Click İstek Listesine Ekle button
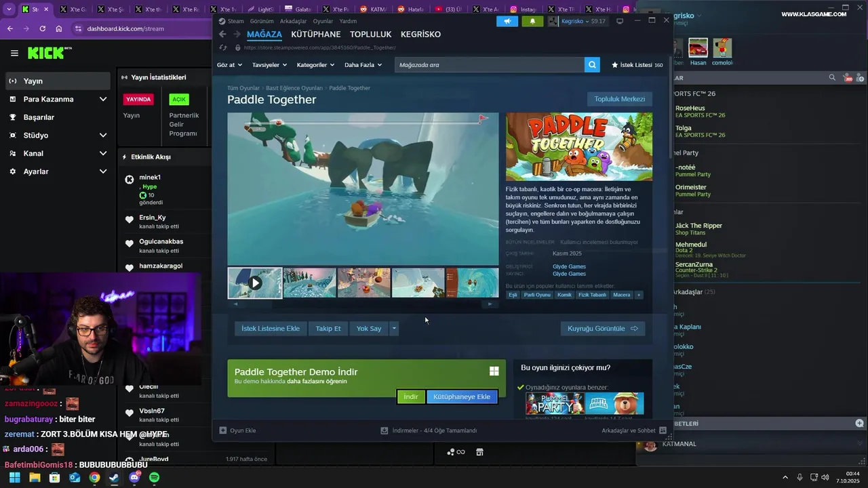Image resolution: width=868 pixels, height=488 pixels. (271, 329)
